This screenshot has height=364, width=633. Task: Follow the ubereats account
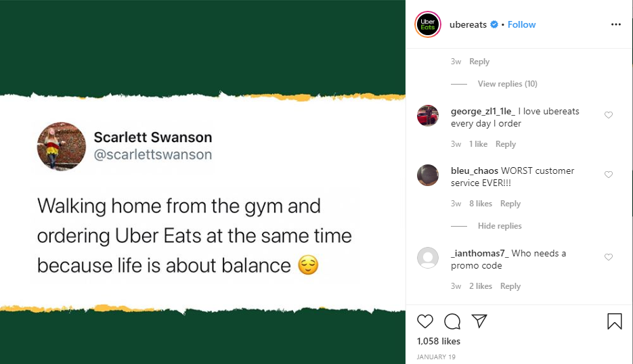point(521,24)
